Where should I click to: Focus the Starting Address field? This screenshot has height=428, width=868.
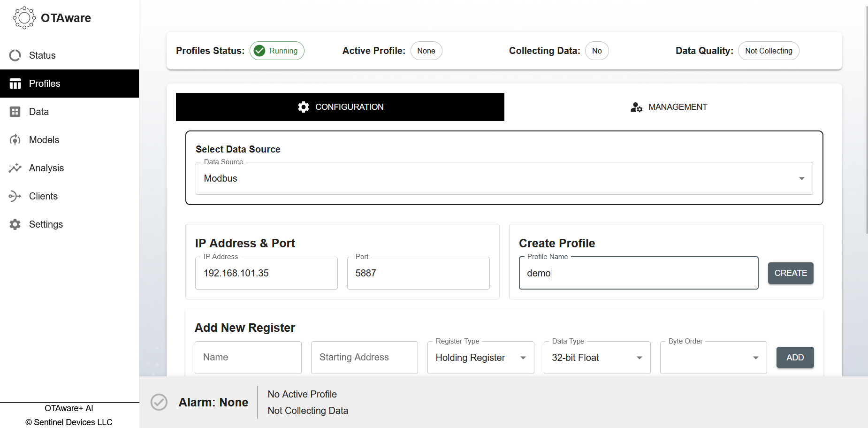click(364, 358)
